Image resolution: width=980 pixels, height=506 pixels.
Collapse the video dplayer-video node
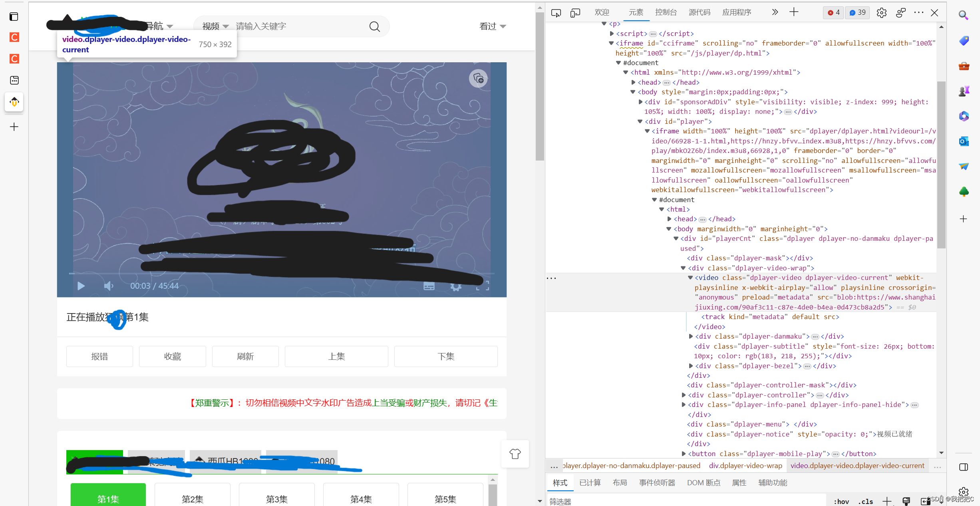[690, 278]
